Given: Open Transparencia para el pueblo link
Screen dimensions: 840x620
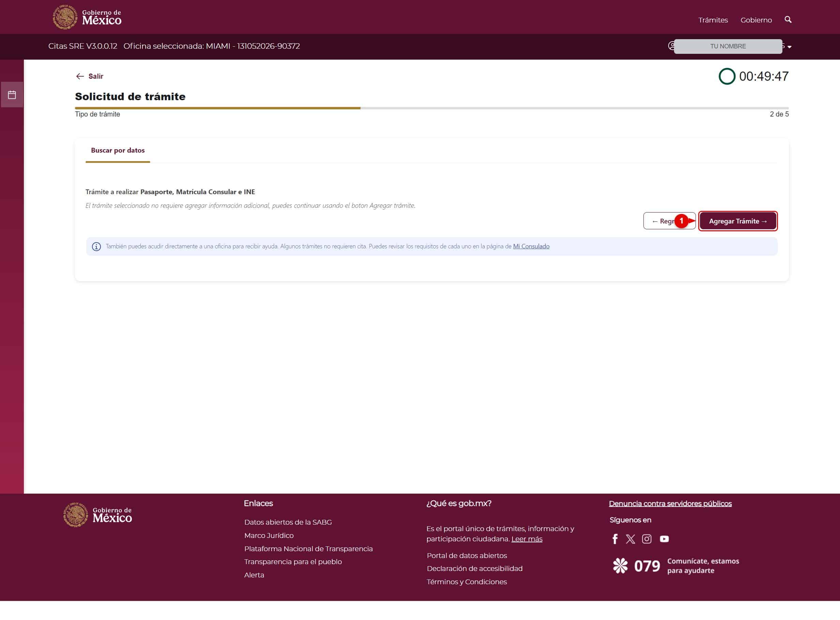Looking at the screenshot, I should [x=293, y=561].
